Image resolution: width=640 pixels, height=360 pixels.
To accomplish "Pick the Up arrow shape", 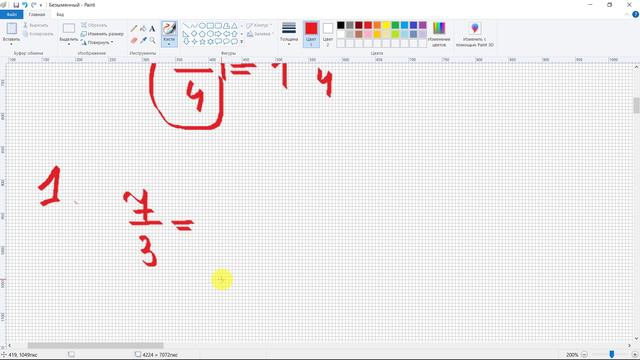I will tap(234, 34).
